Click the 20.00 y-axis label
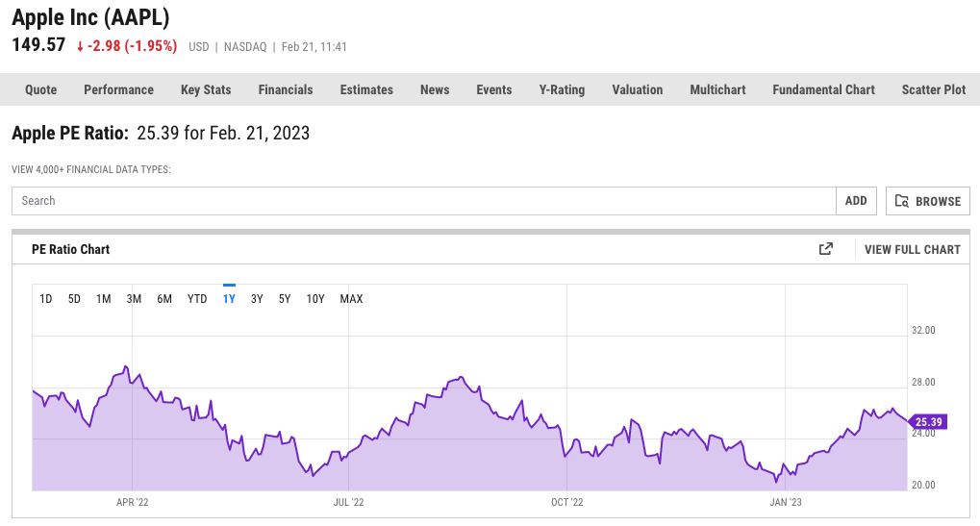 coord(923,485)
